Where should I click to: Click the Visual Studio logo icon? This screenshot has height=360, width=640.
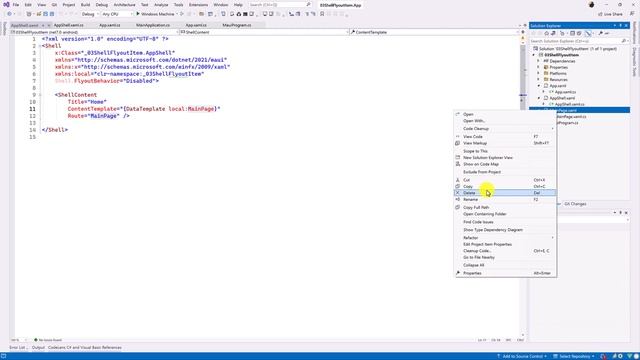coord(6,4)
